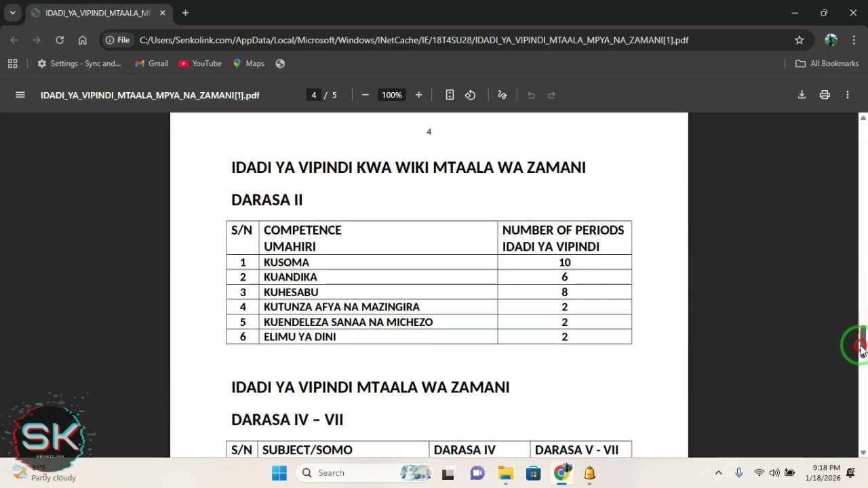This screenshot has width=868, height=488.
Task: Open the globe bookmark icon
Action: coord(280,63)
